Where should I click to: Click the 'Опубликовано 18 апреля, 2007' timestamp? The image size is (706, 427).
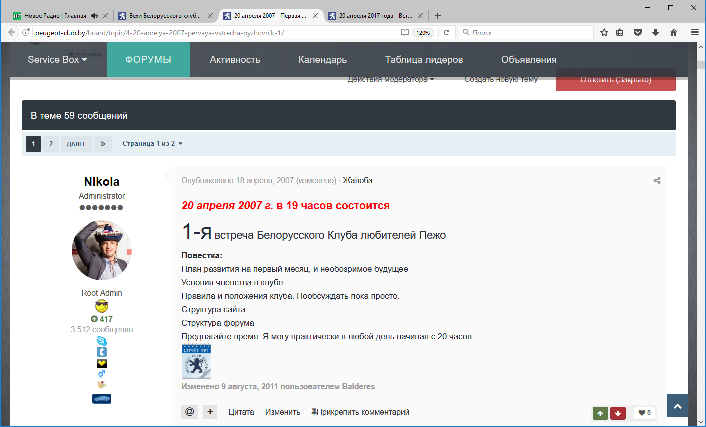[x=237, y=181]
